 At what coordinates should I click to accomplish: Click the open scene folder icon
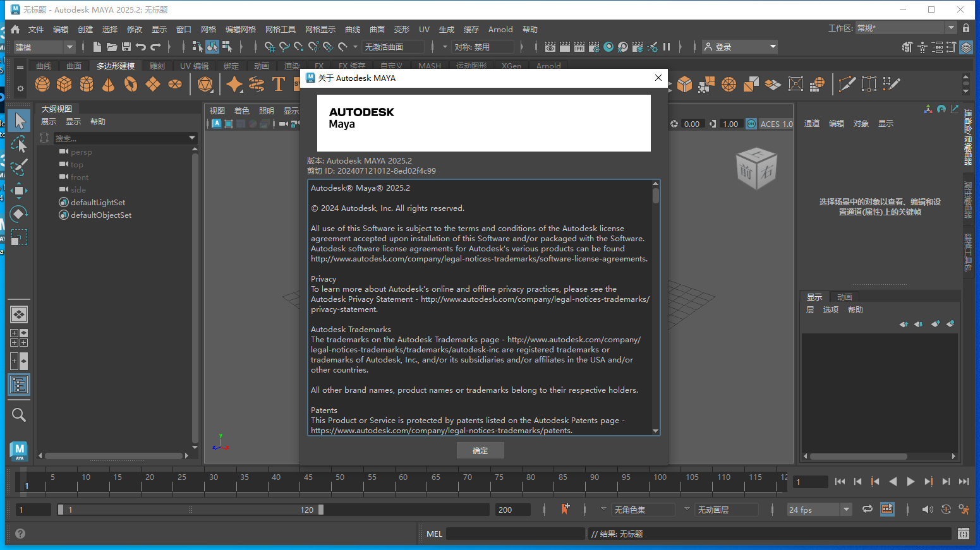pyautogui.click(x=112, y=47)
